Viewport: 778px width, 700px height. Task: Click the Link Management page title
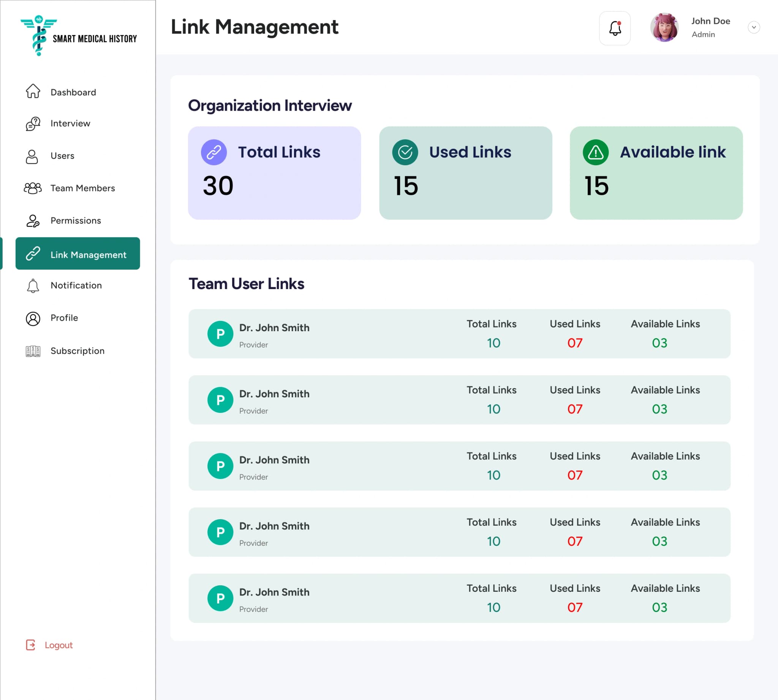(x=254, y=27)
